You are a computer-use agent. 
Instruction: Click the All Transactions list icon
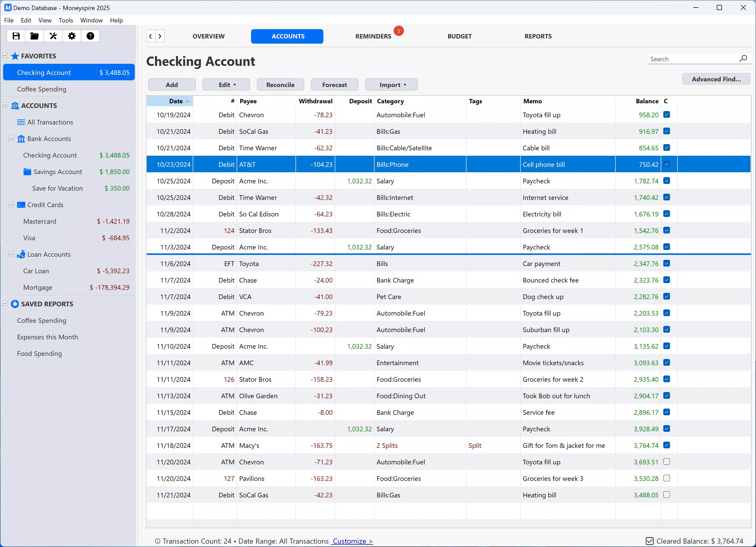tap(21, 122)
